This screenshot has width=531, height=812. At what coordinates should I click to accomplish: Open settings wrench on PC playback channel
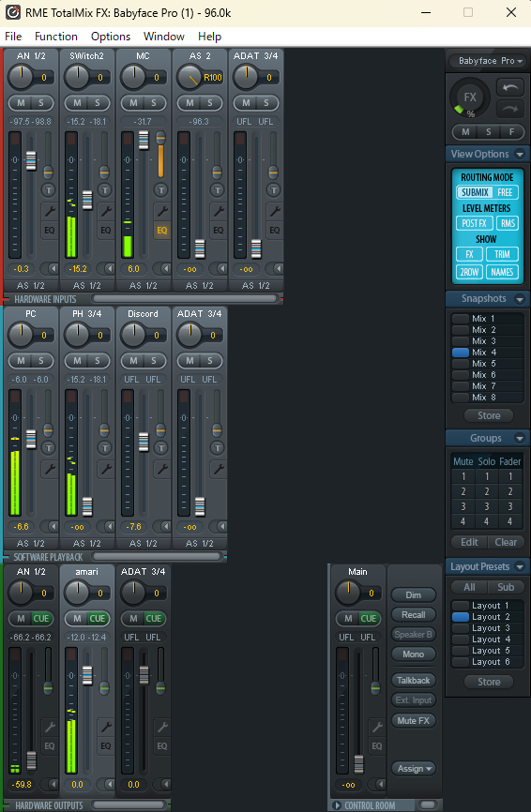[x=50, y=469]
